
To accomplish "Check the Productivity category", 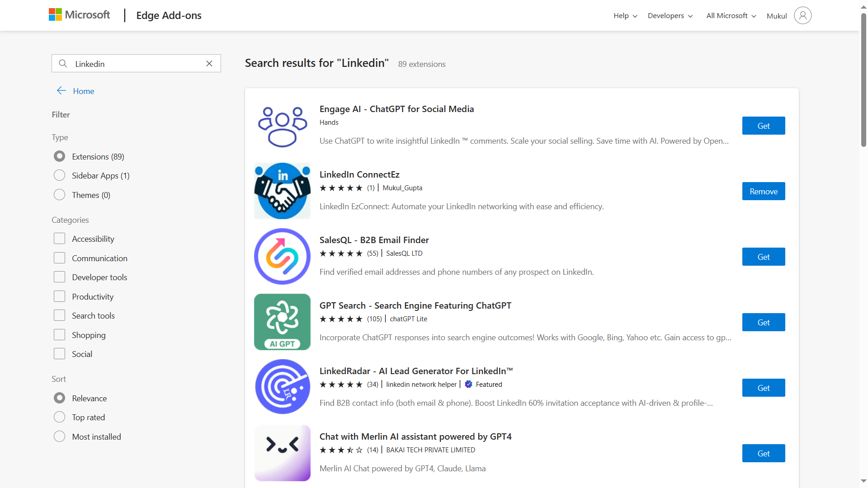I will [59, 296].
